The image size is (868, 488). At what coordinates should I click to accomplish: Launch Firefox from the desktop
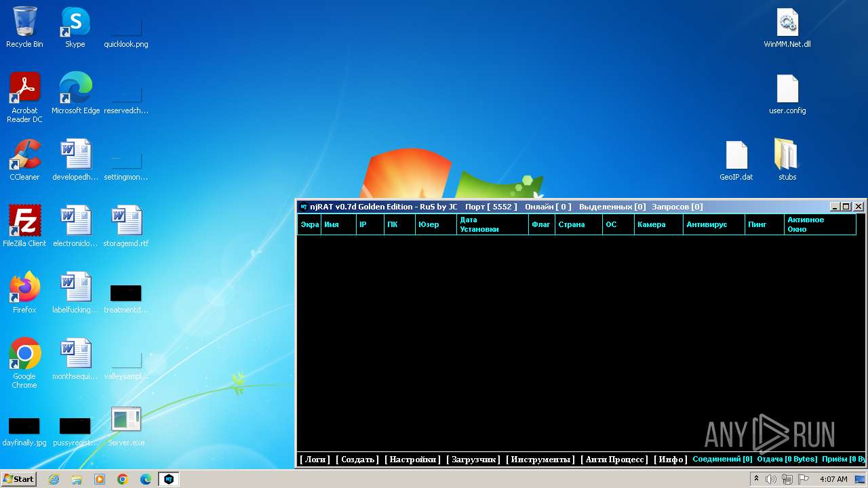[24, 292]
